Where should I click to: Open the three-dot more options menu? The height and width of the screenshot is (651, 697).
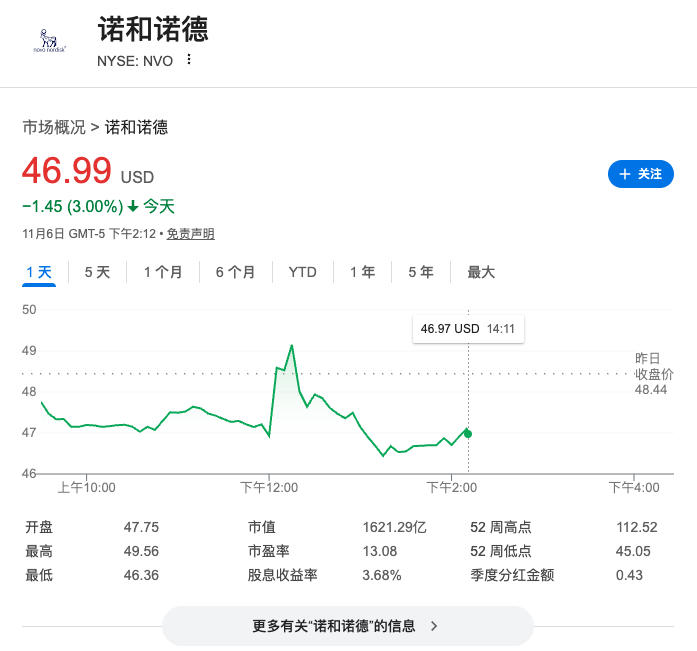point(188,60)
